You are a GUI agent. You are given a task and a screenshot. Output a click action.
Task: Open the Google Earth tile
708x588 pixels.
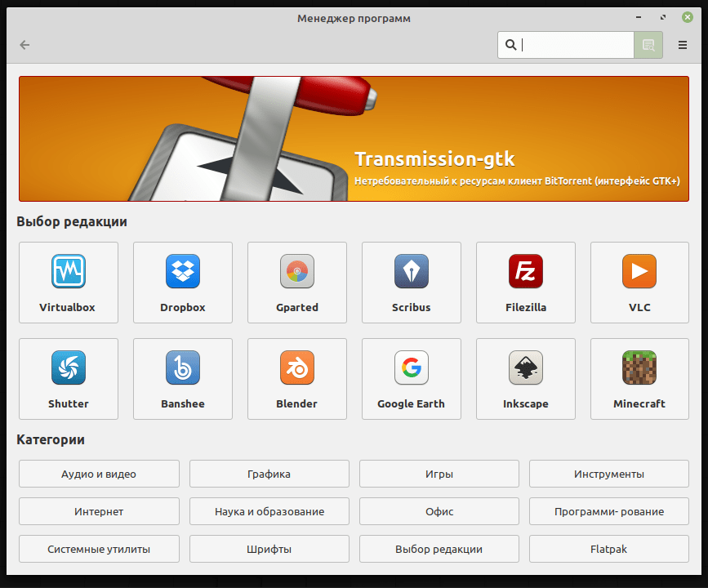click(411, 379)
